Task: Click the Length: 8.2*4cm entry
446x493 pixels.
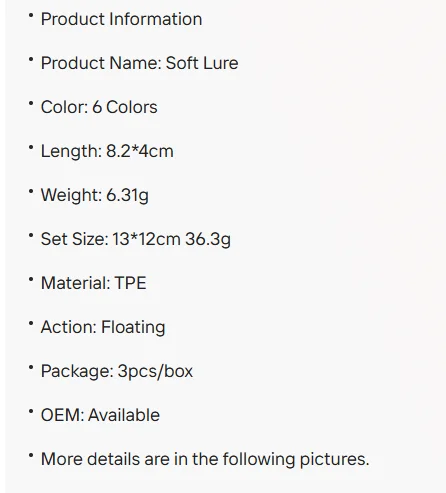Action: (x=107, y=151)
